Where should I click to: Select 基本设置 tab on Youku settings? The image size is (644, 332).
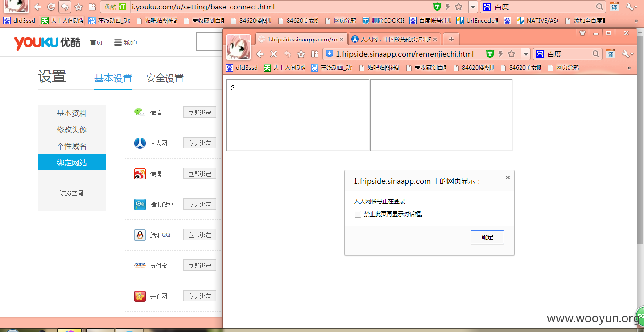(x=113, y=79)
